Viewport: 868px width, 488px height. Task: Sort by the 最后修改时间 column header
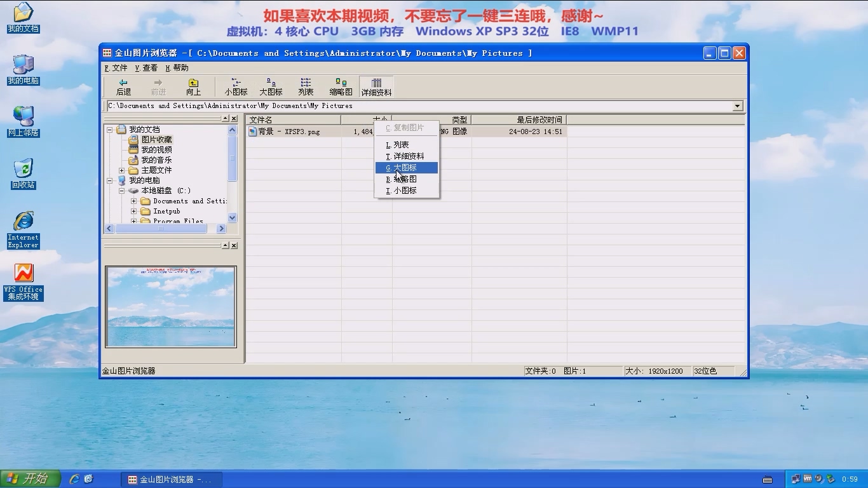(519, 120)
